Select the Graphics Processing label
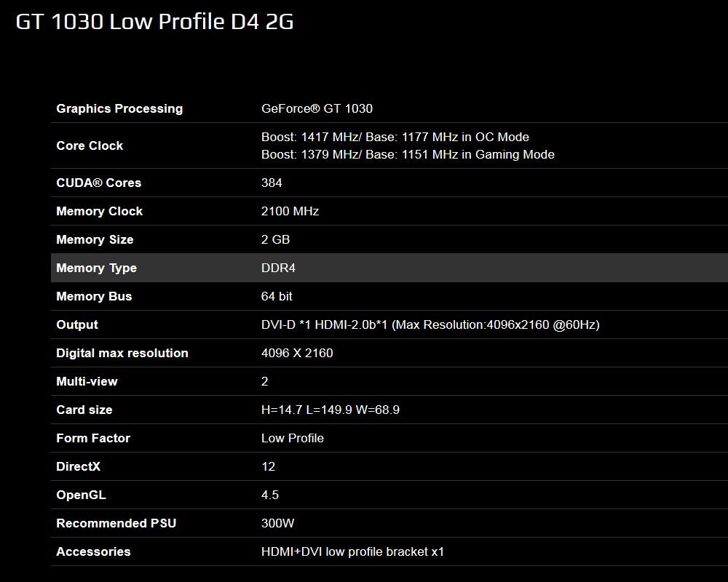Screen dimensions: 728x582 point(119,108)
